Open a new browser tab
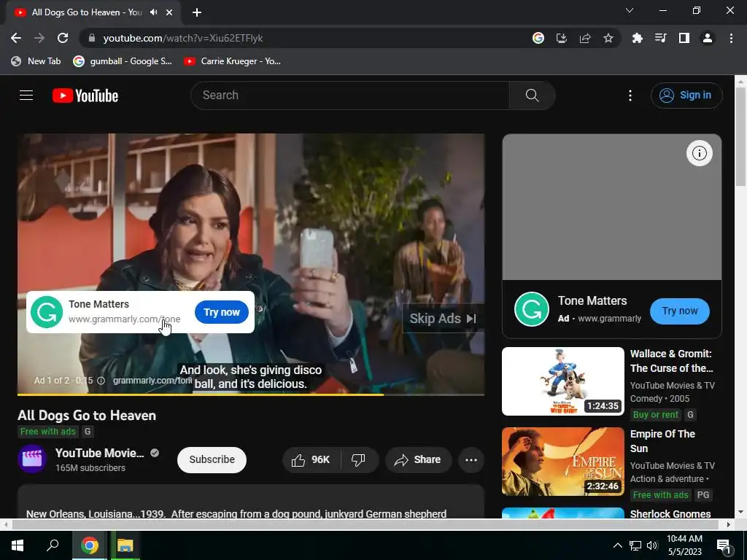 point(197,12)
